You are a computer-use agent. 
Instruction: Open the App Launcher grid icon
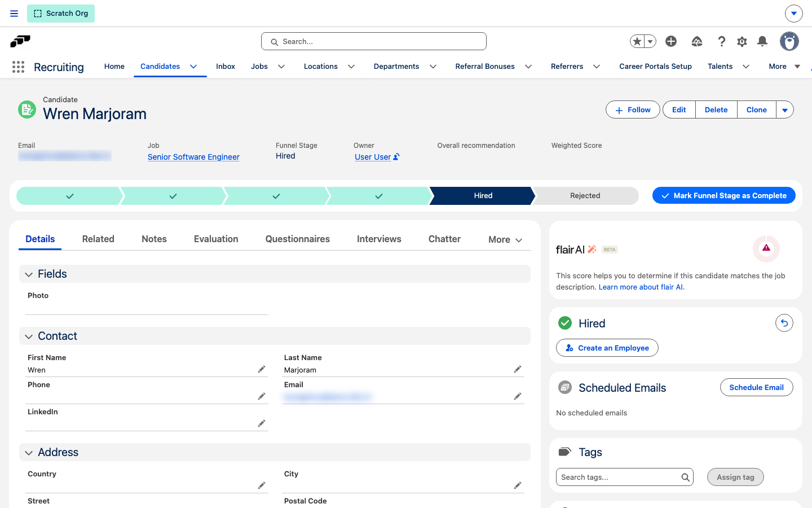(x=18, y=67)
